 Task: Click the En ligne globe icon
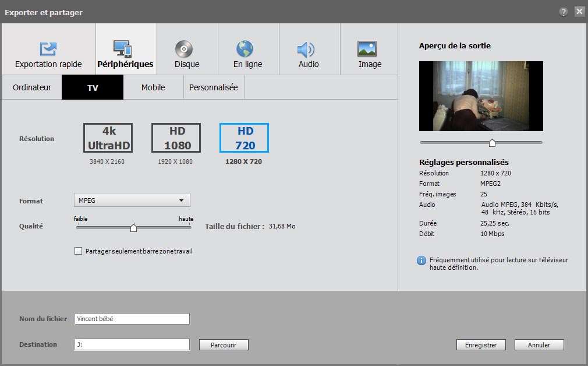[245, 49]
